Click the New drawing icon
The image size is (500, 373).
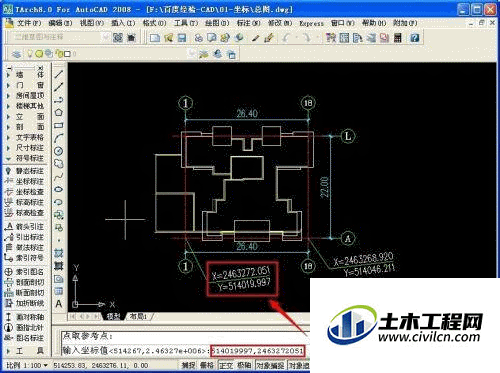[x=155, y=38]
